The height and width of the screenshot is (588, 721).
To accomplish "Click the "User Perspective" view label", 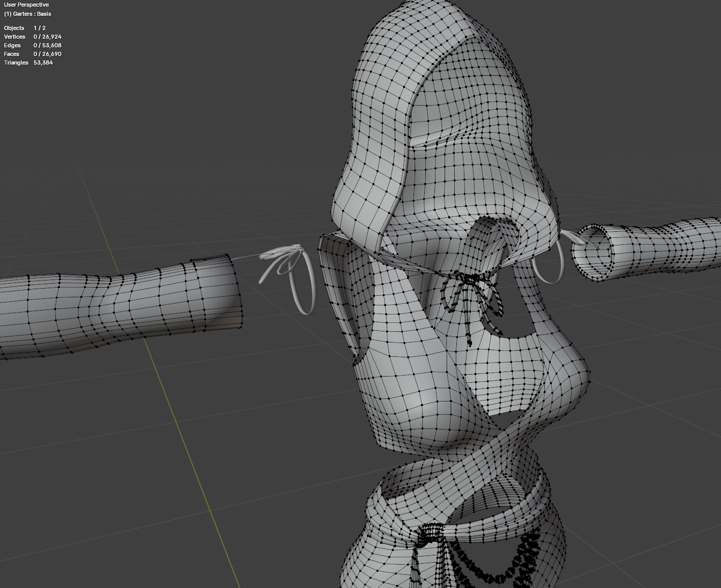I will (26, 5).
